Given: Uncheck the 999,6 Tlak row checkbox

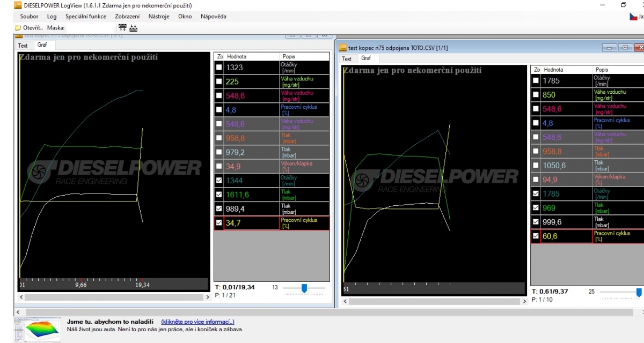Looking at the screenshot, I should (x=536, y=222).
